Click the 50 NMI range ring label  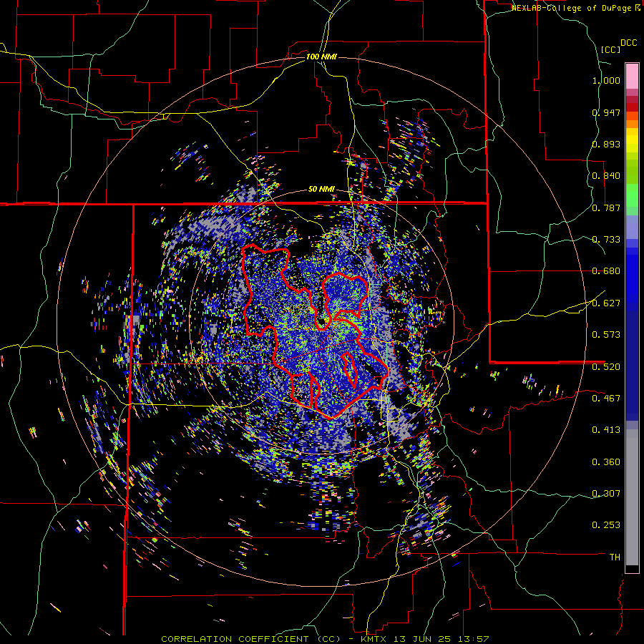[x=321, y=190]
